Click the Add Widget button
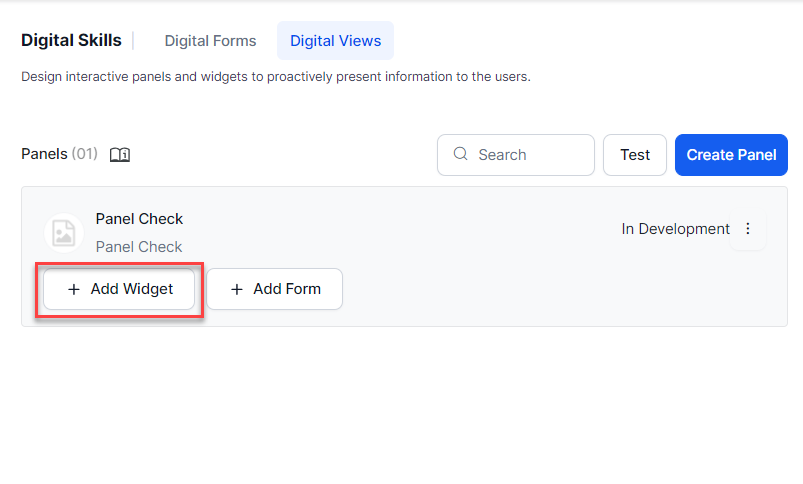This screenshot has width=803, height=484. tap(119, 289)
